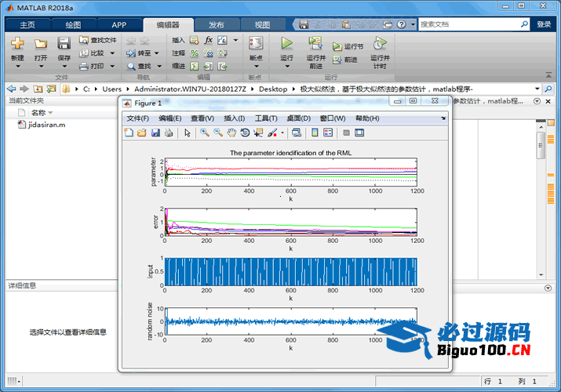Viewport: 561px width, 392px height.
Task: Click the Compare icon in the ribbon
Action: tap(83, 53)
